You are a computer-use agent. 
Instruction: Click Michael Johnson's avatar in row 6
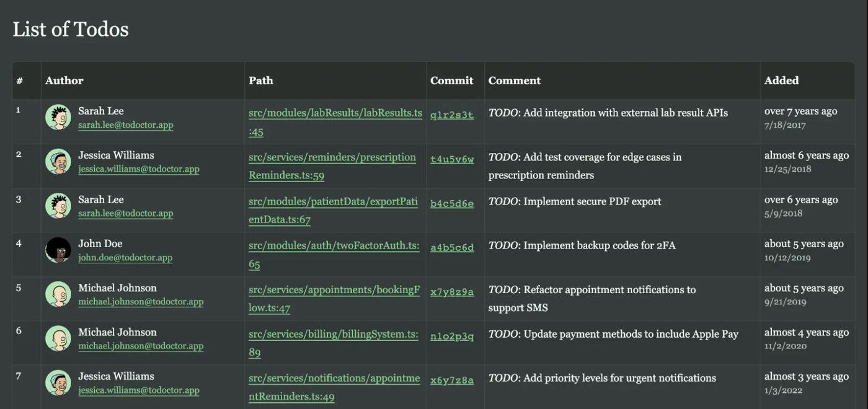pos(58,338)
